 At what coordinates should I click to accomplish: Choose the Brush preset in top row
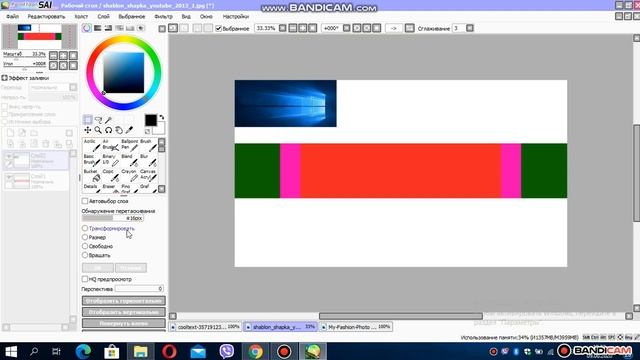(x=148, y=145)
